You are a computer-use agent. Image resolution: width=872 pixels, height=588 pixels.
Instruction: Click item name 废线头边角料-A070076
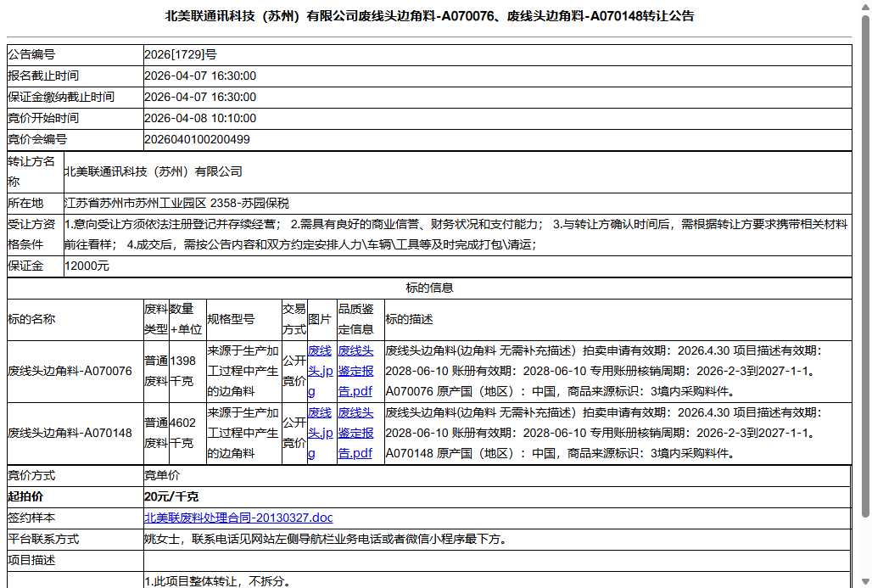[70, 371]
